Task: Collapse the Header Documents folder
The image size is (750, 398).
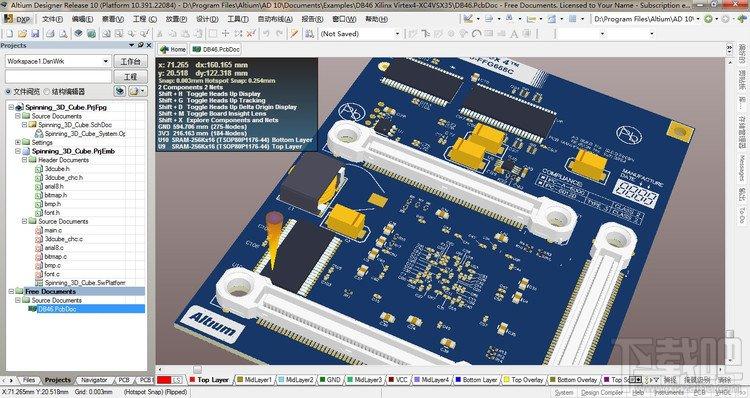Action: coord(24,160)
